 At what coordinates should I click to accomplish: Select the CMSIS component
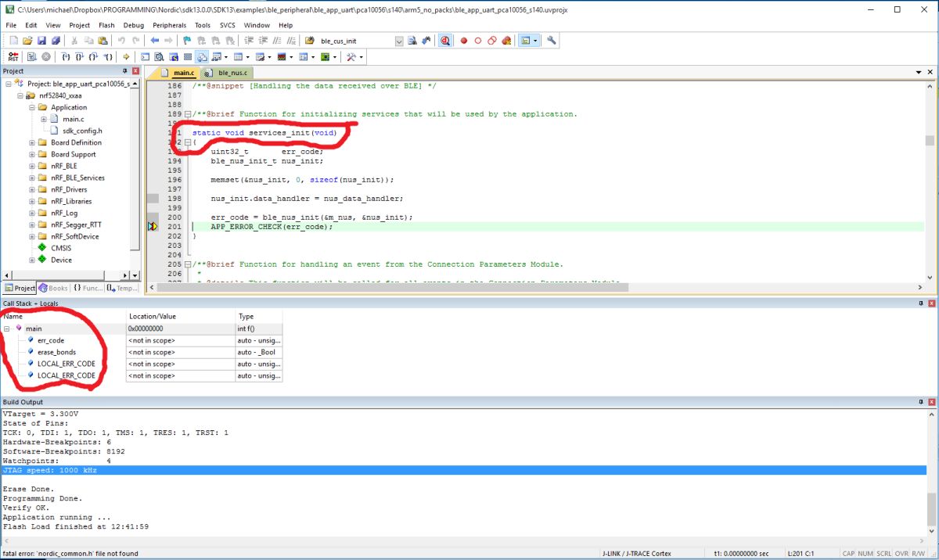coord(61,248)
